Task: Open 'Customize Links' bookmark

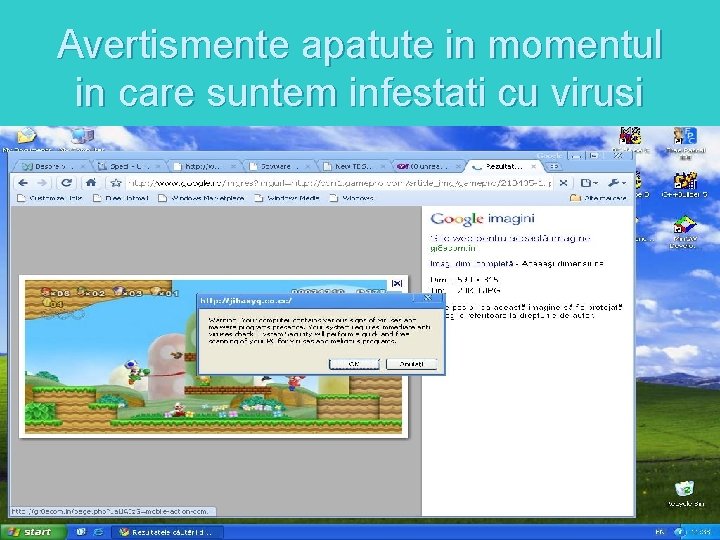Action: tap(50, 198)
